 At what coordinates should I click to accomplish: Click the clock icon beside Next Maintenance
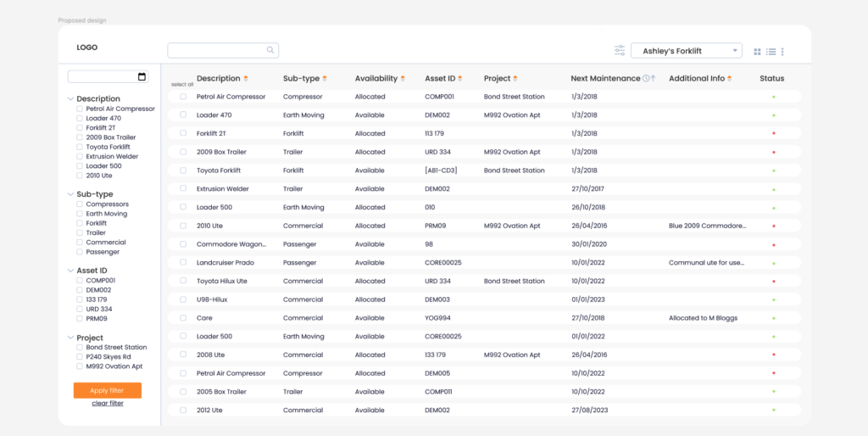[x=646, y=79]
